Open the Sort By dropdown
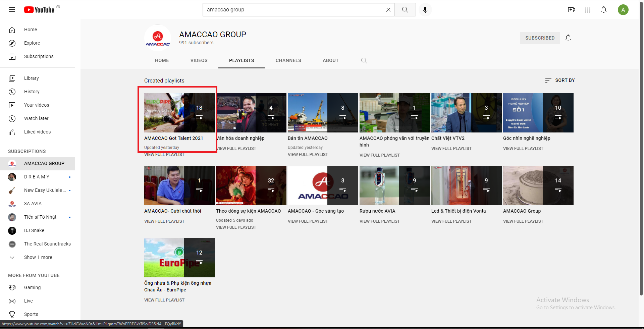The width and height of the screenshot is (644, 329). pos(560,80)
